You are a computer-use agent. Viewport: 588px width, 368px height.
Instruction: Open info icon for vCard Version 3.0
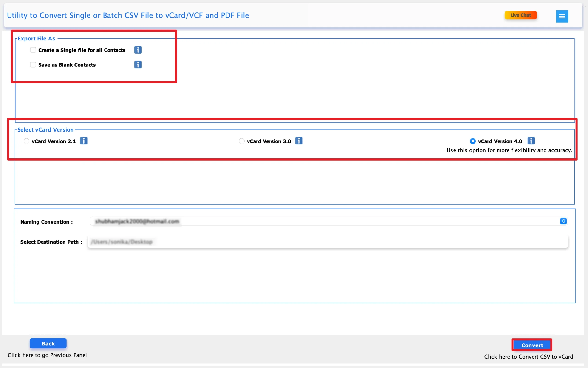click(299, 141)
